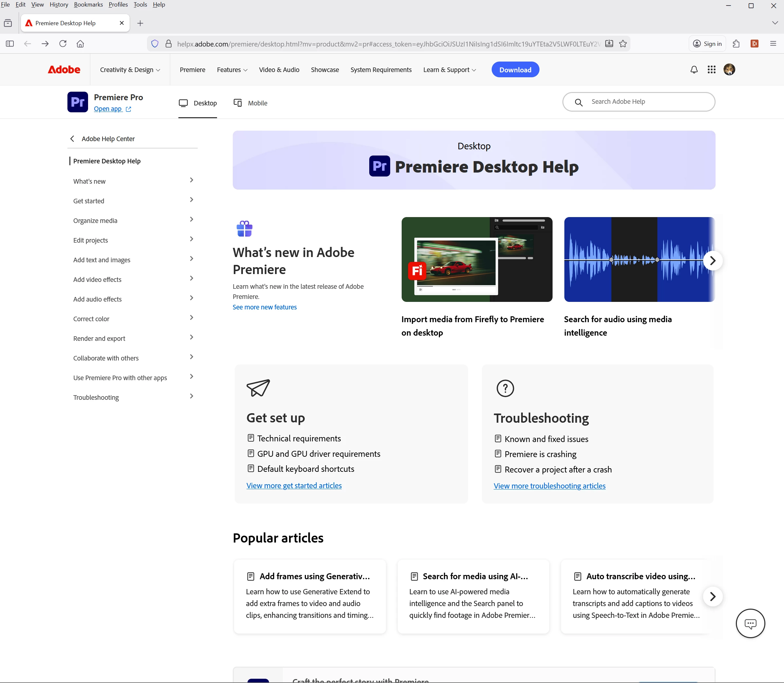The height and width of the screenshot is (683, 784).
Task: Open the notifications bell
Action: click(x=694, y=70)
